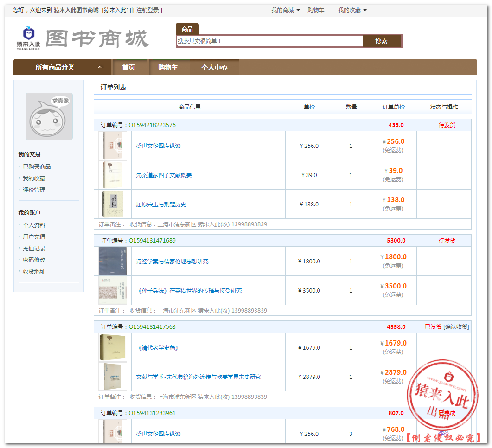Click the 注销登录 logout link
Viewport: 492px width, 448px height.
tap(147, 10)
